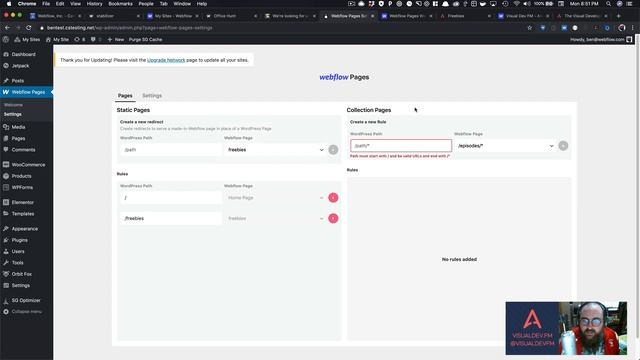Open Media library in sidebar

click(18, 127)
